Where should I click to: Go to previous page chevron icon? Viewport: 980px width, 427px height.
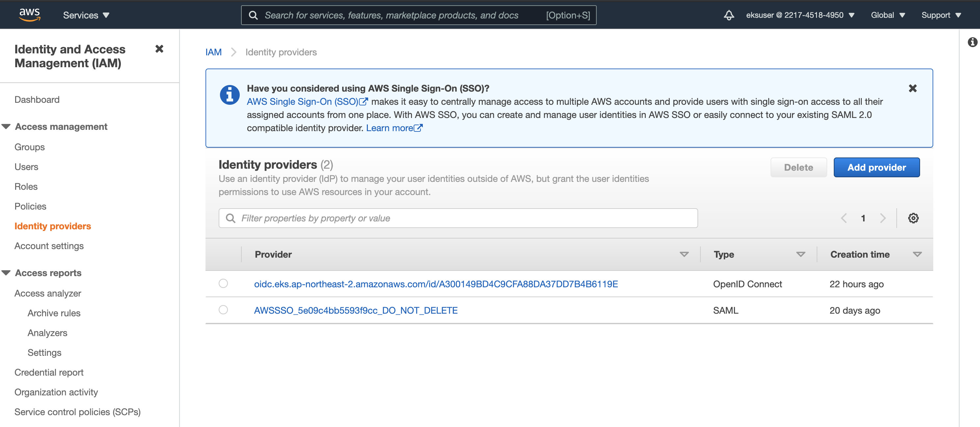click(844, 218)
